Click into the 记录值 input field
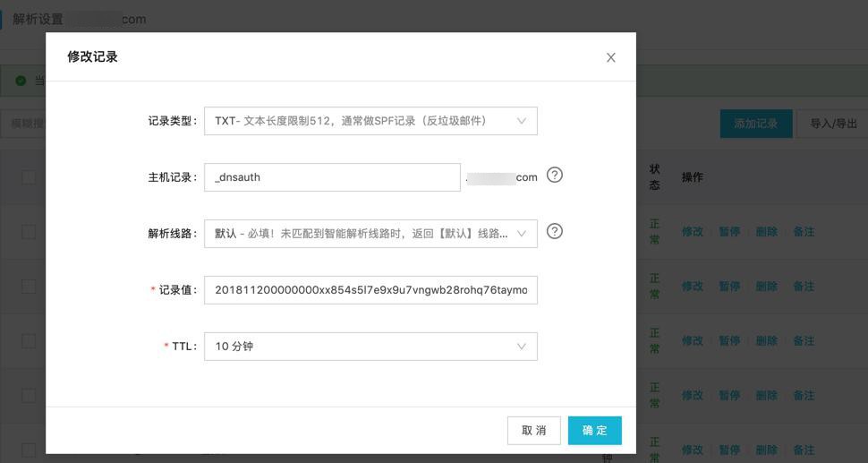This screenshot has height=463, width=868. pos(370,289)
